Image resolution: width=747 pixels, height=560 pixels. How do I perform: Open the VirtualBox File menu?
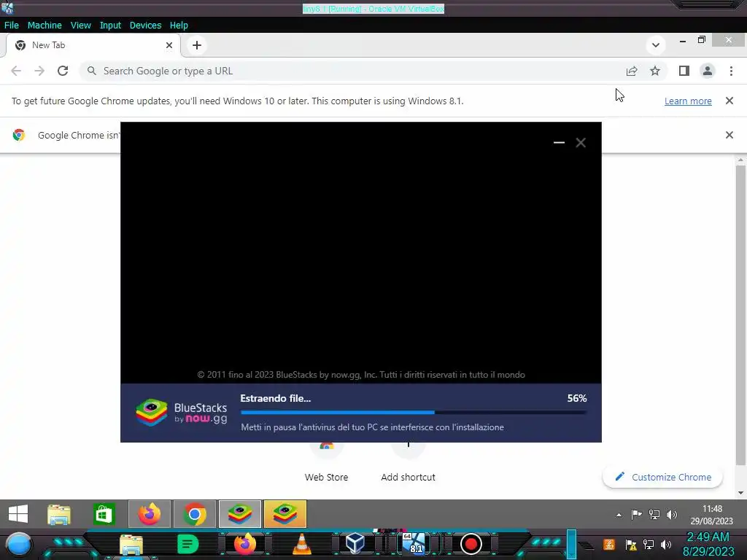(12, 26)
